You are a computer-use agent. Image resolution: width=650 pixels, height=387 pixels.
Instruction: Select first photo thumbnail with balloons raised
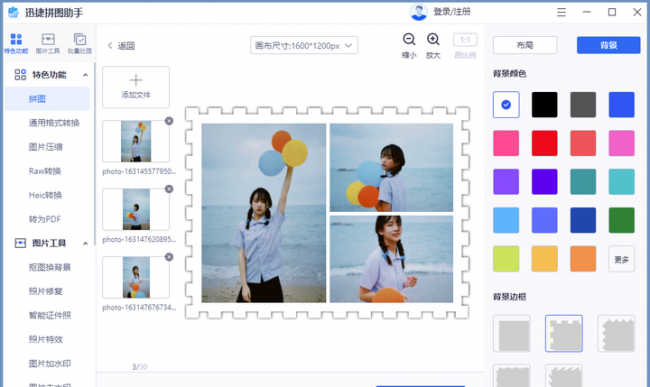(x=136, y=141)
